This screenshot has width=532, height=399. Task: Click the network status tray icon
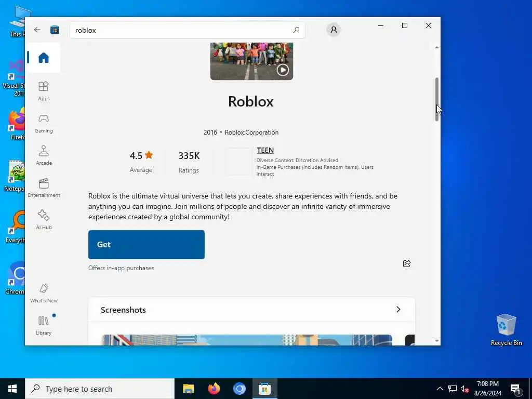click(453, 389)
